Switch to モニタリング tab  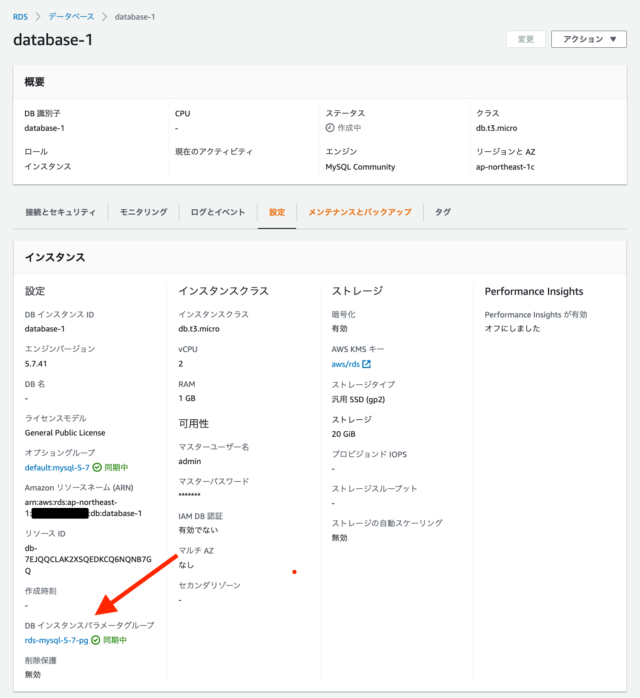[x=143, y=212]
